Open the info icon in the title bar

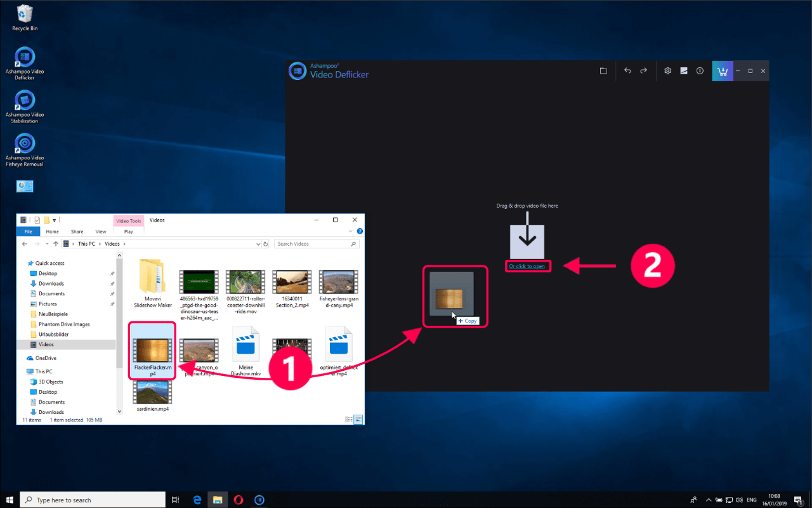[700, 71]
